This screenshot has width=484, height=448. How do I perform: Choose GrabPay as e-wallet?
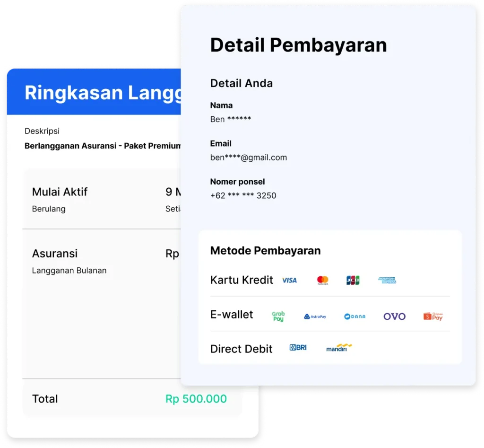click(278, 316)
